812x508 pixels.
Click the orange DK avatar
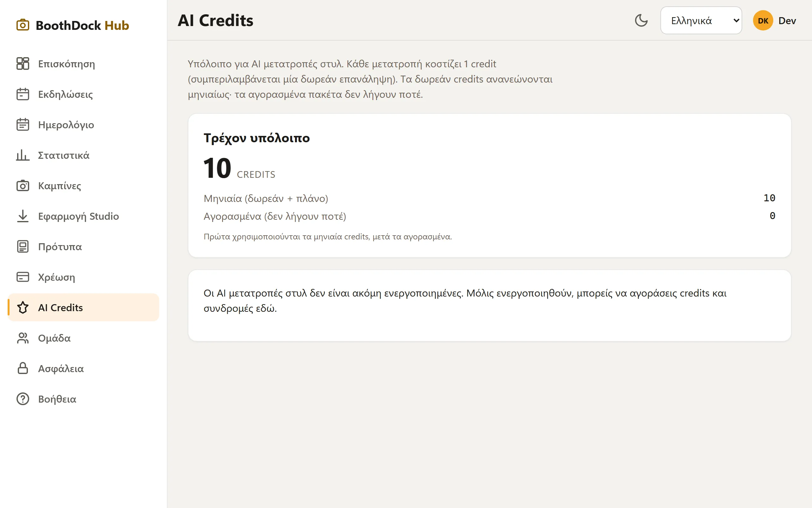pos(763,21)
